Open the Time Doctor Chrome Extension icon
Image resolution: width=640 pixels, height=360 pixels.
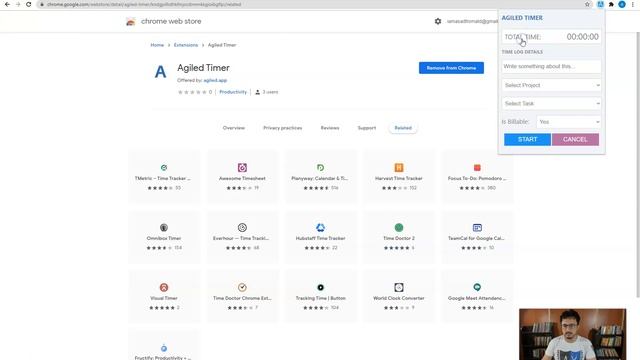242,287
